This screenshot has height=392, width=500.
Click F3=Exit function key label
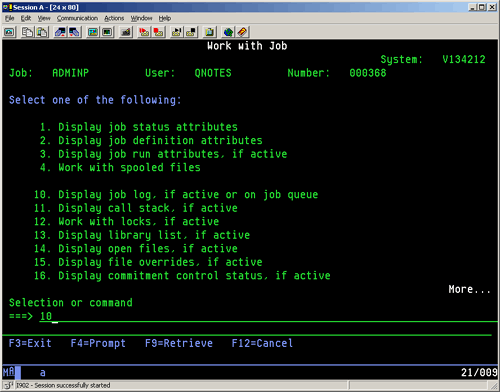pos(30,343)
